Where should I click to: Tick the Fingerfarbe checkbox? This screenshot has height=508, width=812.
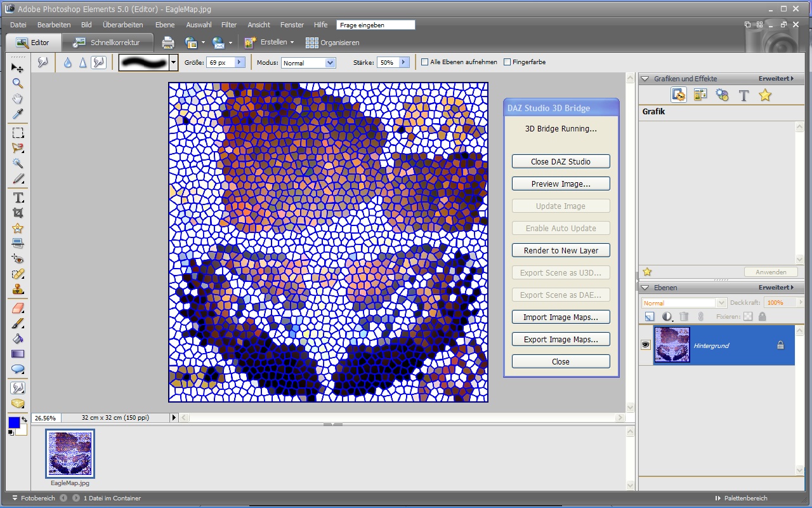click(x=507, y=62)
